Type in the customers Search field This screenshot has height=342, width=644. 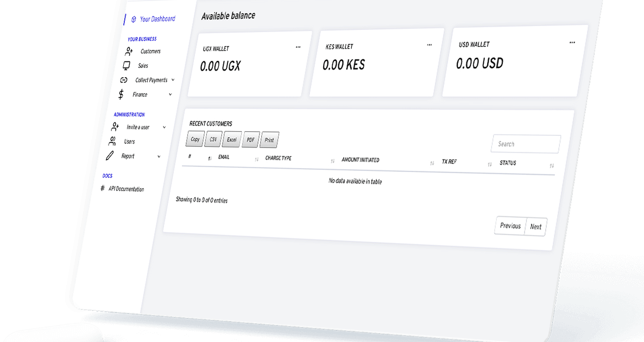coord(526,144)
